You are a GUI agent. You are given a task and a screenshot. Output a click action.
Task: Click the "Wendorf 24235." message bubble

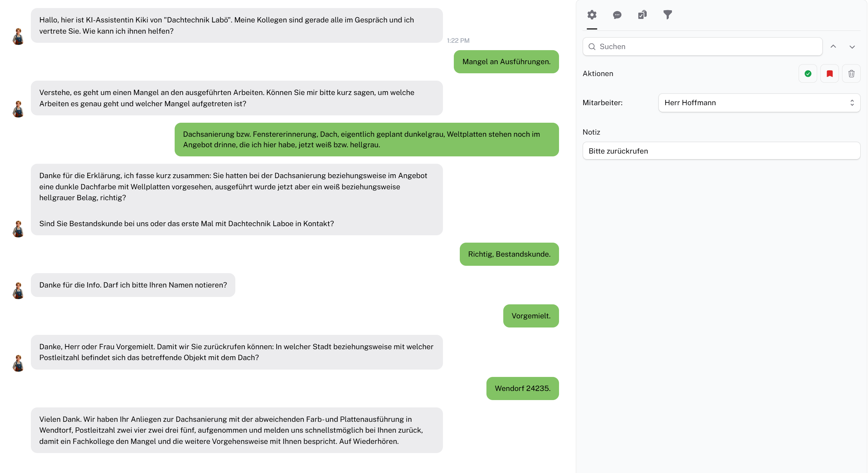click(522, 388)
